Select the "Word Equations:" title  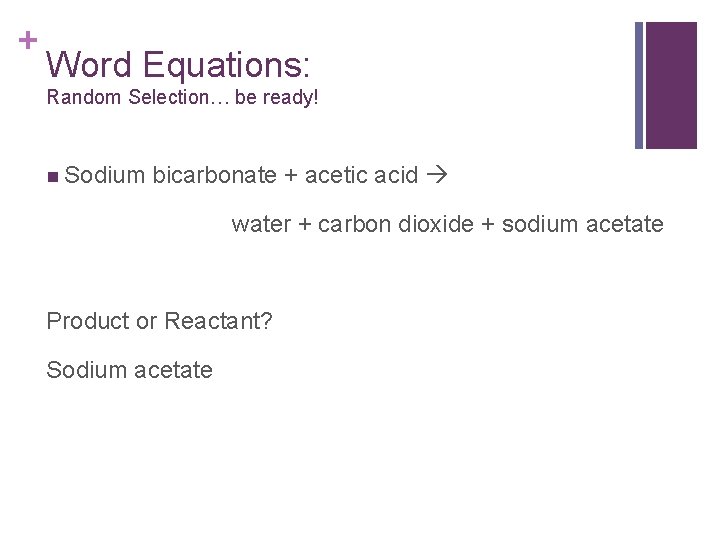coord(179,65)
